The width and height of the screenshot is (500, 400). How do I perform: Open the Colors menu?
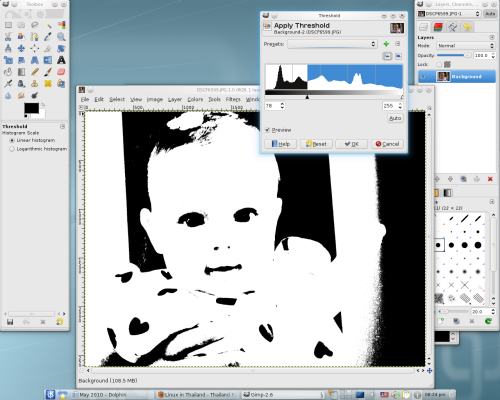[x=195, y=99]
